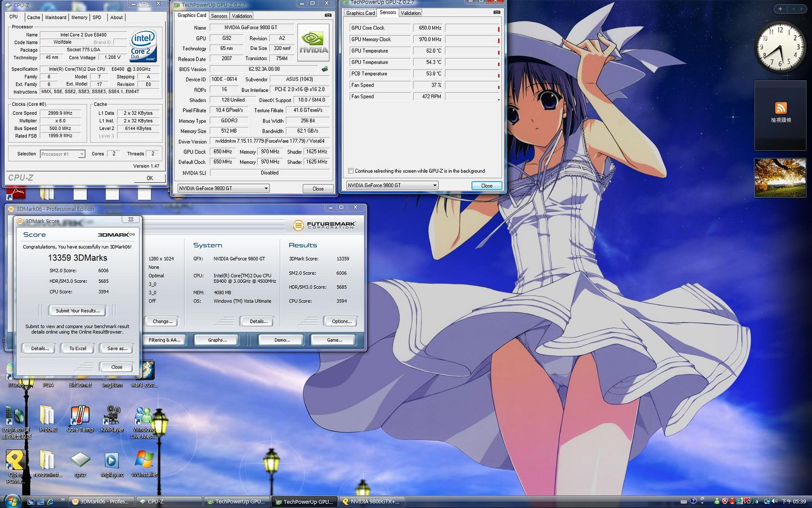Switch to CPU-Z Memory tab
Image resolution: width=812 pixels, height=508 pixels.
click(79, 17)
